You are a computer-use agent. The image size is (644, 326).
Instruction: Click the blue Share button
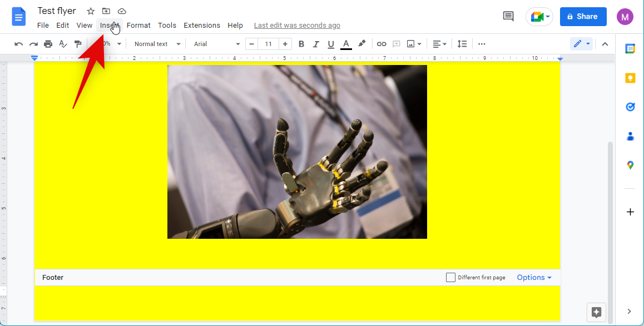[x=583, y=17]
